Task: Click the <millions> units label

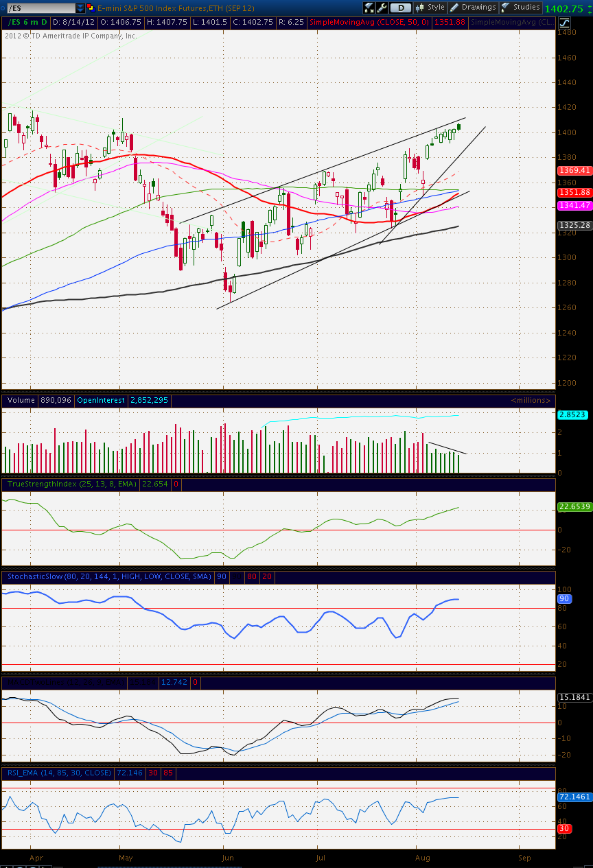Action: [x=531, y=400]
